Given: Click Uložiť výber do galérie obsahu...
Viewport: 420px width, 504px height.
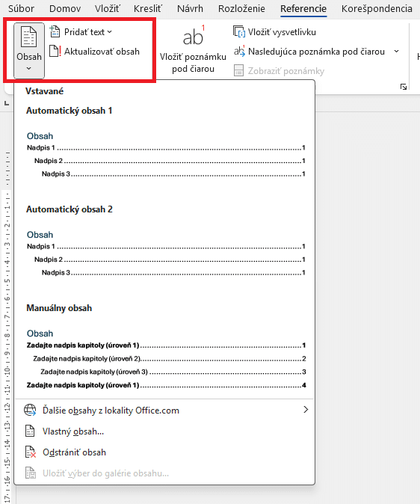Looking at the screenshot, I should coord(164,473).
